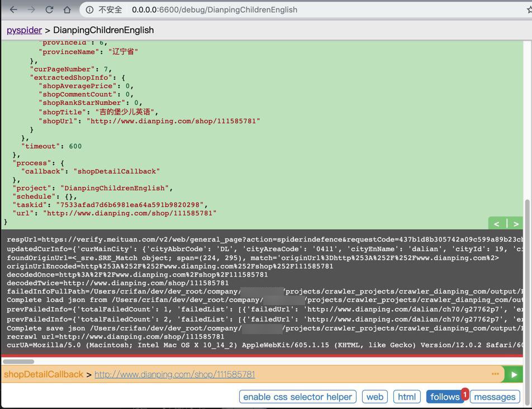Screen dimensions: 532x409
Task: Select the "shopUrl" JSON value
Action: click(173, 121)
